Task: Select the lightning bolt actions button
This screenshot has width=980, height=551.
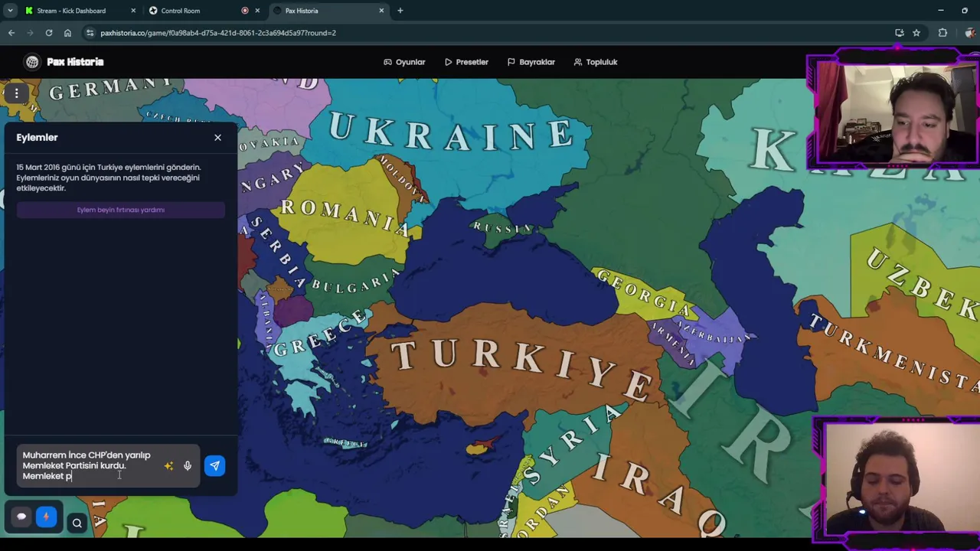Action: click(46, 517)
